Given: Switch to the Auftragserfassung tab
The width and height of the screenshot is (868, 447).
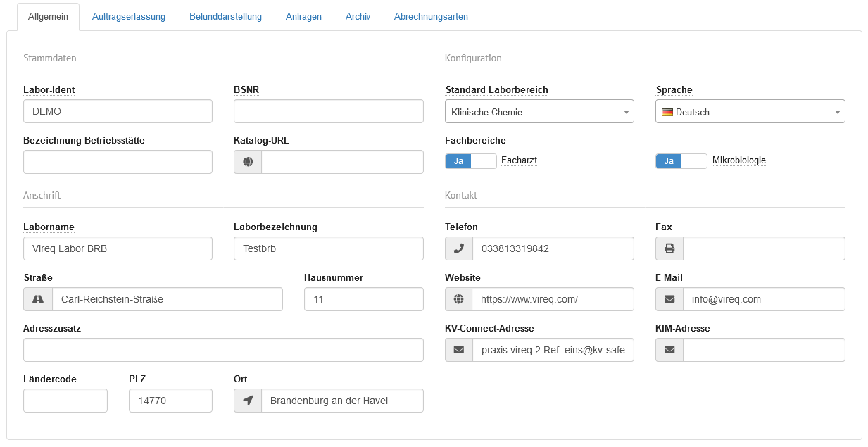Looking at the screenshot, I should [129, 17].
